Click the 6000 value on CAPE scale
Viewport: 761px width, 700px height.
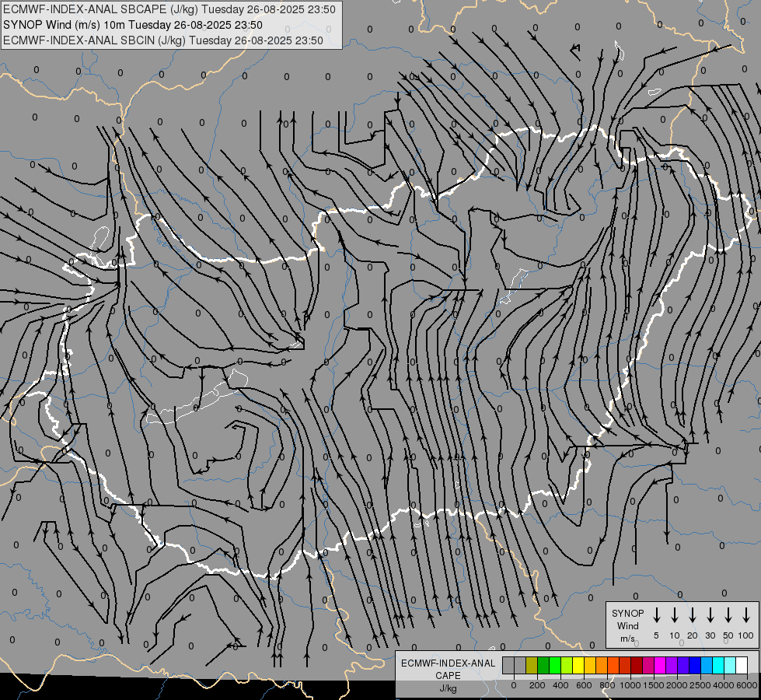(747, 685)
